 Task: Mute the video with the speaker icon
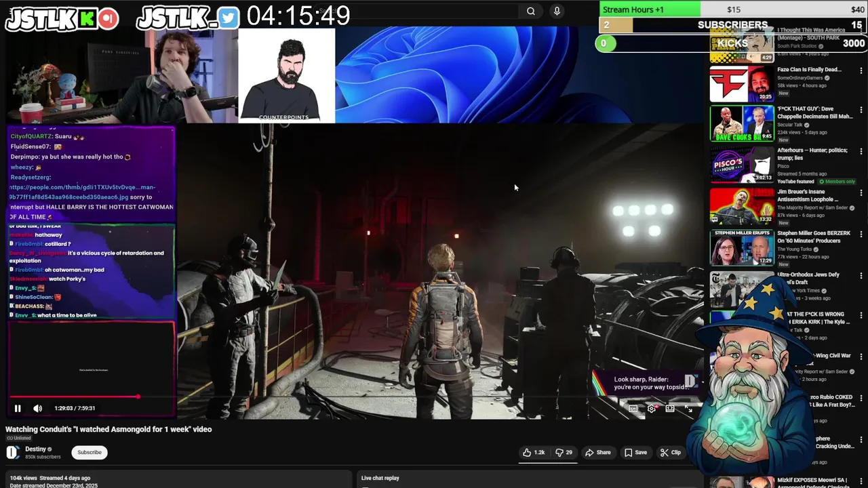pyautogui.click(x=38, y=408)
